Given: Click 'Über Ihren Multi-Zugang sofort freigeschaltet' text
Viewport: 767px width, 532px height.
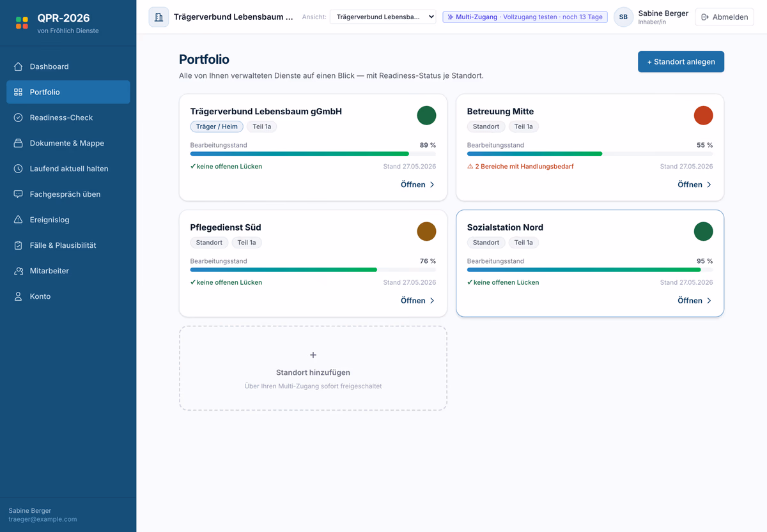Looking at the screenshot, I should 313,386.
